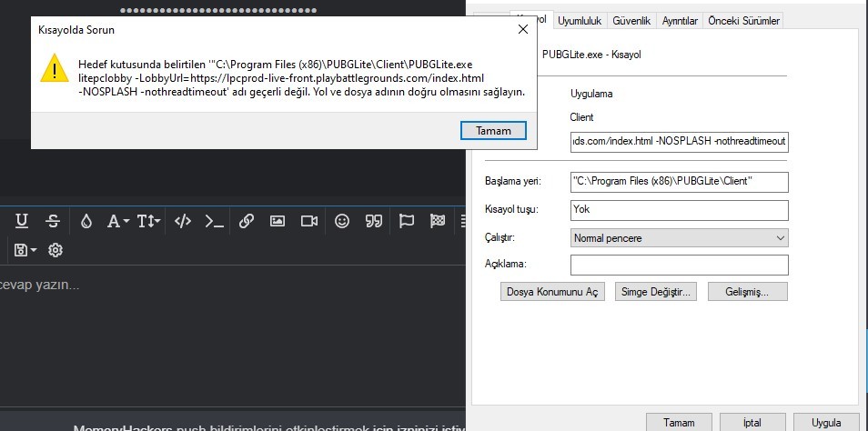Open font family dropdown in editor

coord(118,221)
